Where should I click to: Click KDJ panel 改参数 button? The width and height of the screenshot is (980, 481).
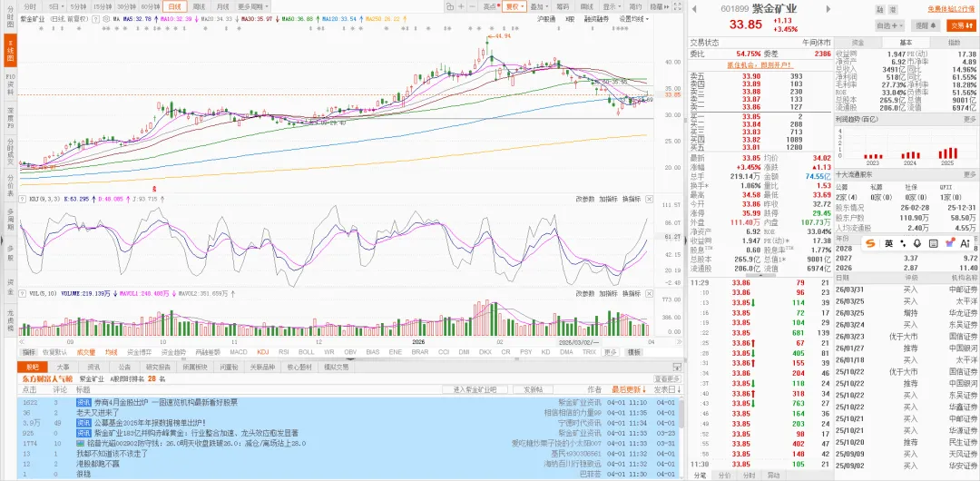(x=585, y=199)
